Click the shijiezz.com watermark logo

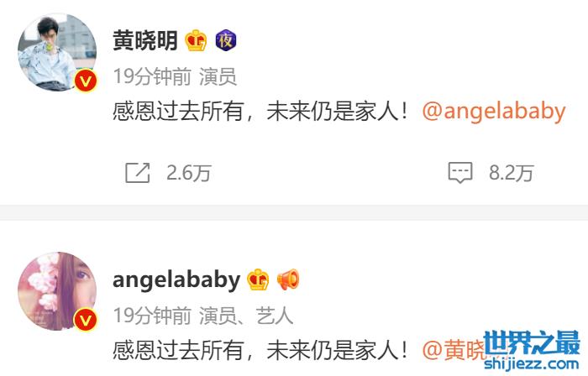(532, 350)
